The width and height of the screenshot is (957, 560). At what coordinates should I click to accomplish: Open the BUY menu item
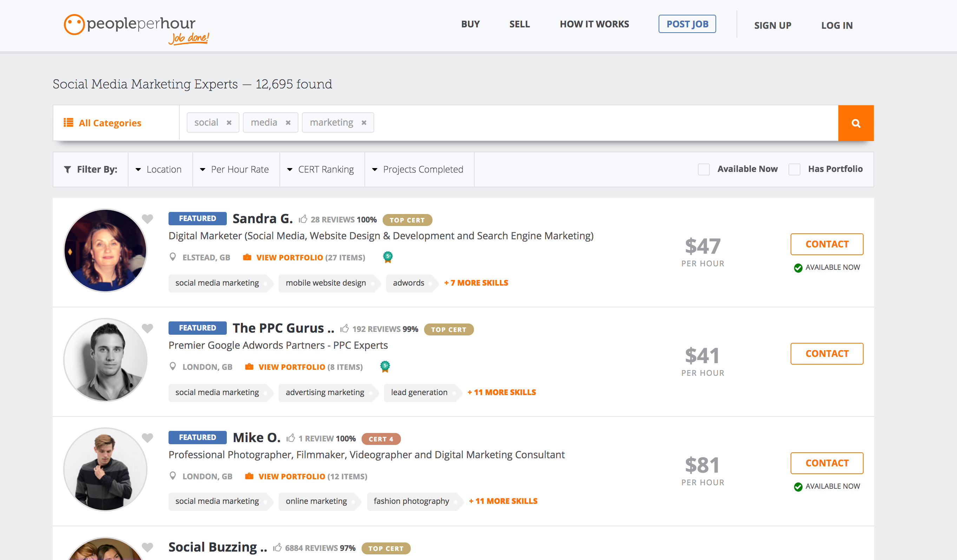pos(470,24)
